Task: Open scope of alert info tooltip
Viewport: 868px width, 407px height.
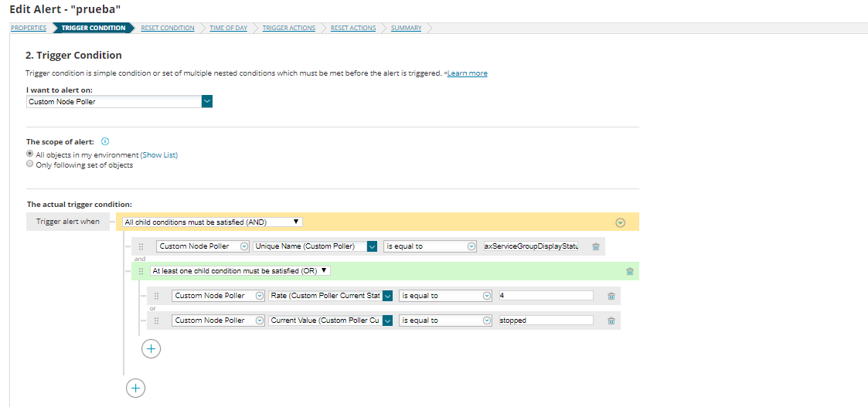Action: coord(105,141)
